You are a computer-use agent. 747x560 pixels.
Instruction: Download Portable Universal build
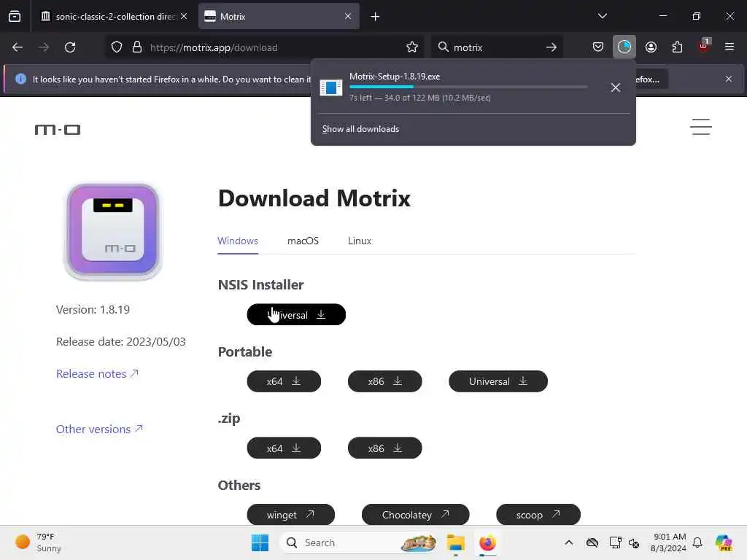498,381
